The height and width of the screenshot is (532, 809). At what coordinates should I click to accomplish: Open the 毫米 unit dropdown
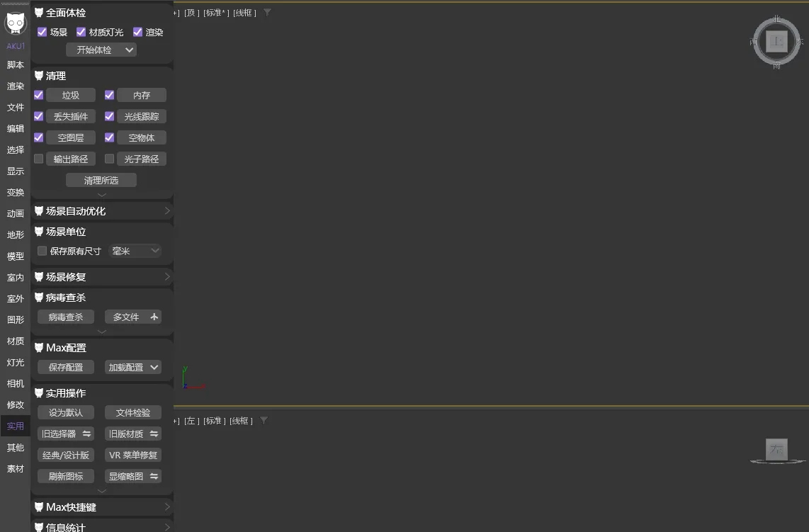(x=135, y=251)
